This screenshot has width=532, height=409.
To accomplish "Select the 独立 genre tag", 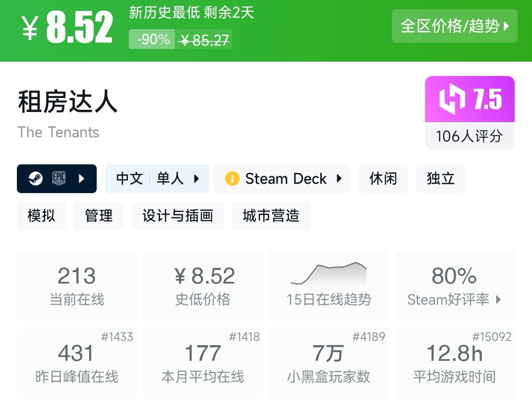I will [440, 179].
